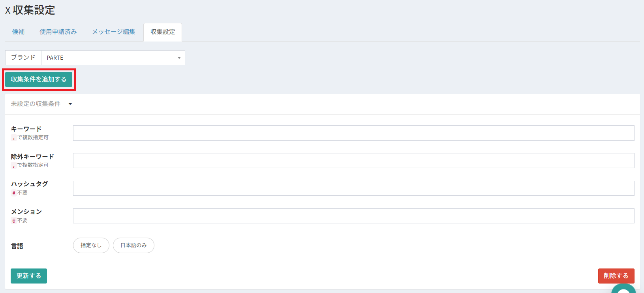Go to the メッセージ編集 tab

[x=114, y=32]
